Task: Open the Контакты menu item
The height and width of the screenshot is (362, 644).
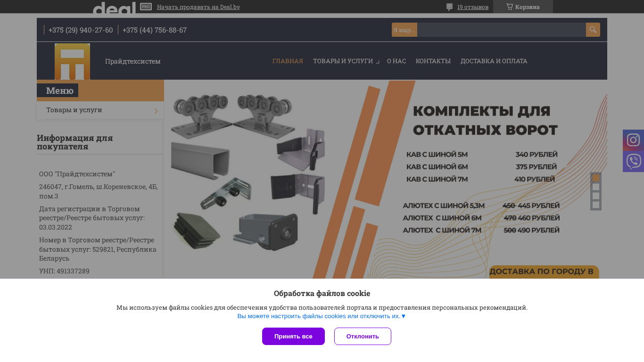Action: click(x=433, y=61)
